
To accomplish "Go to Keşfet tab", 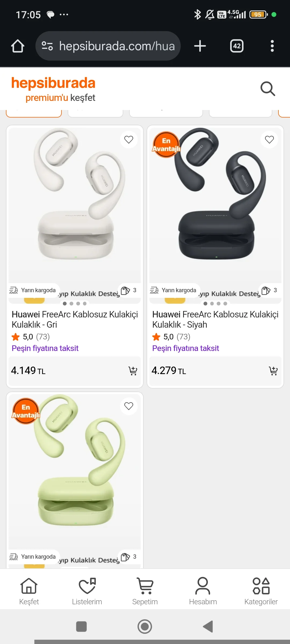I will point(29,590).
